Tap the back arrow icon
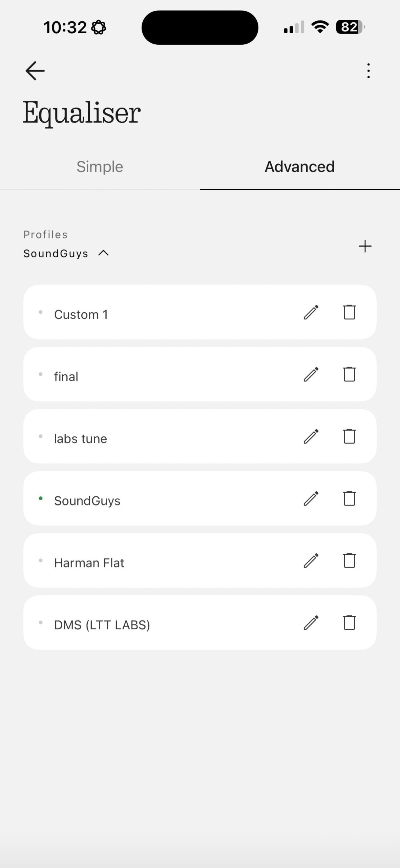The image size is (400, 868). [35, 71]
